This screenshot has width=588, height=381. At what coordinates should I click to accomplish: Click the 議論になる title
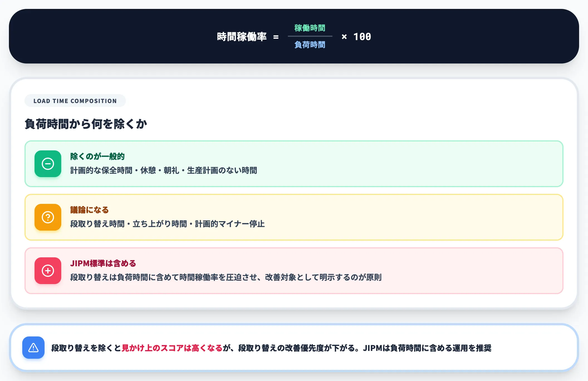[x=89, y=210]
